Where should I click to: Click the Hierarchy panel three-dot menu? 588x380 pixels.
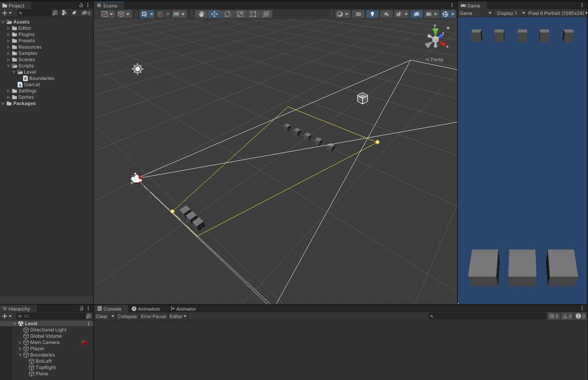pyautogui.click(x=88, y=309)
